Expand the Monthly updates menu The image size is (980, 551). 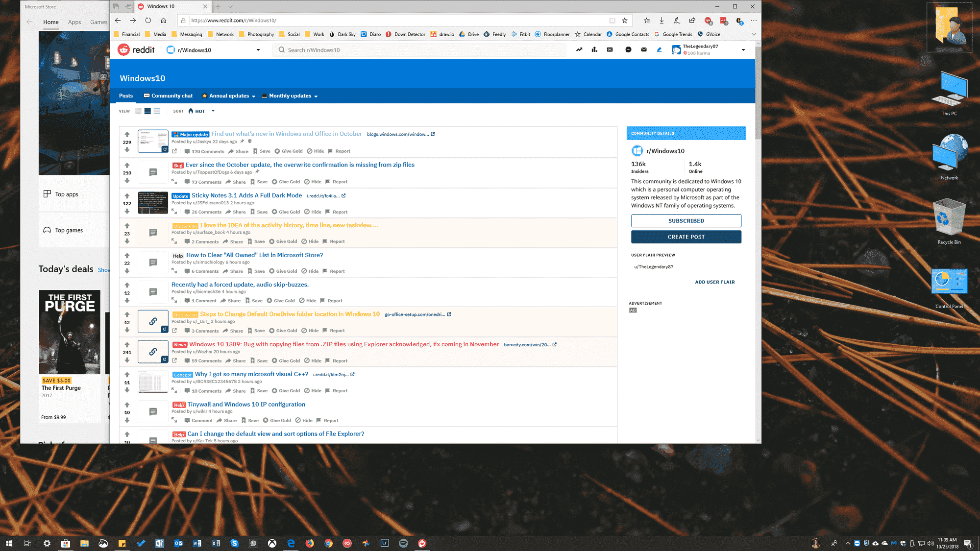pos(290,96)
